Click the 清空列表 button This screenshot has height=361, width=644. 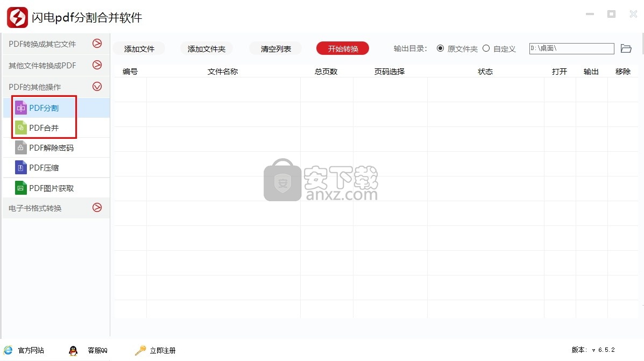[x=275, y=49]
